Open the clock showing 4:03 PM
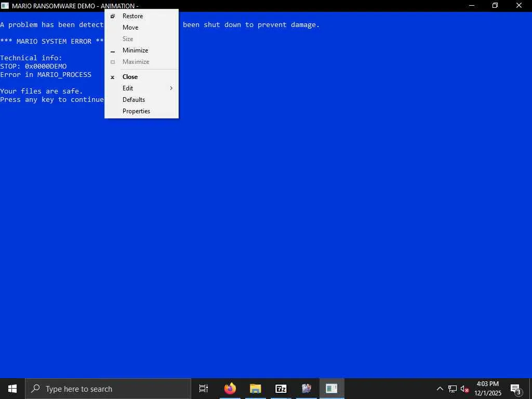 pyautogui.click(x=488, y=389)
